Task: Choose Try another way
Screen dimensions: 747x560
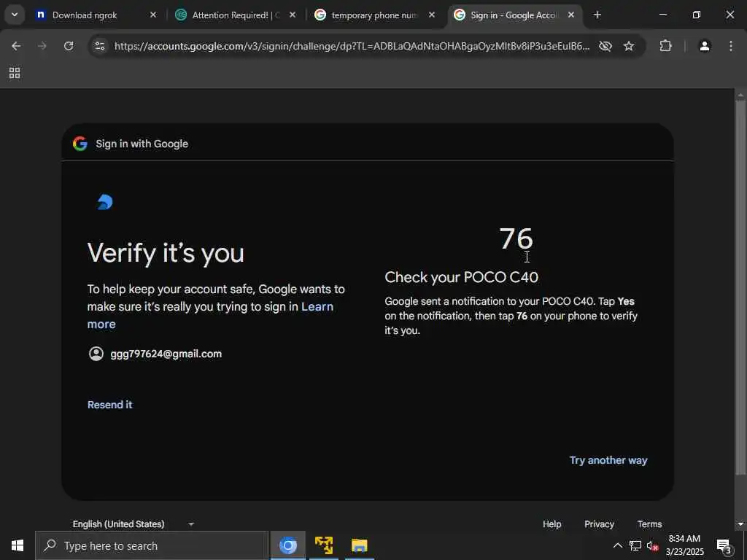Action: click(608, 461)
